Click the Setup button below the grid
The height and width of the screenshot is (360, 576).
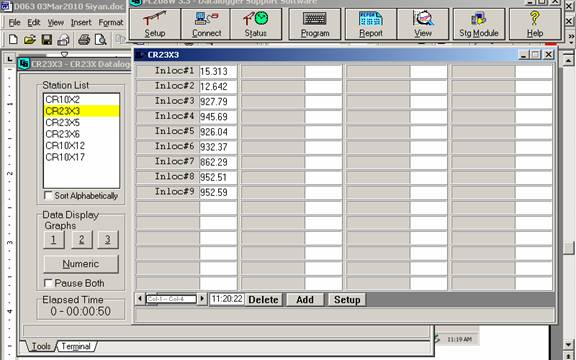coord(347,300)
